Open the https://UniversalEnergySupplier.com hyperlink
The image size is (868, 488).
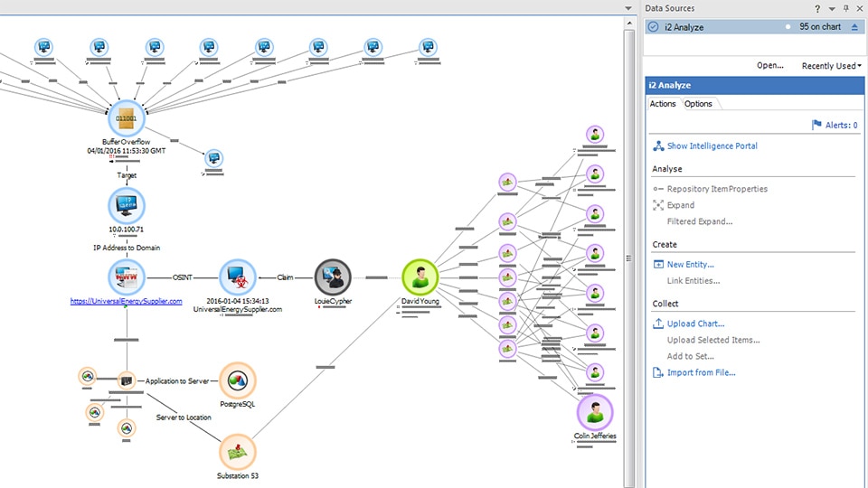click(x=127, y=301)
